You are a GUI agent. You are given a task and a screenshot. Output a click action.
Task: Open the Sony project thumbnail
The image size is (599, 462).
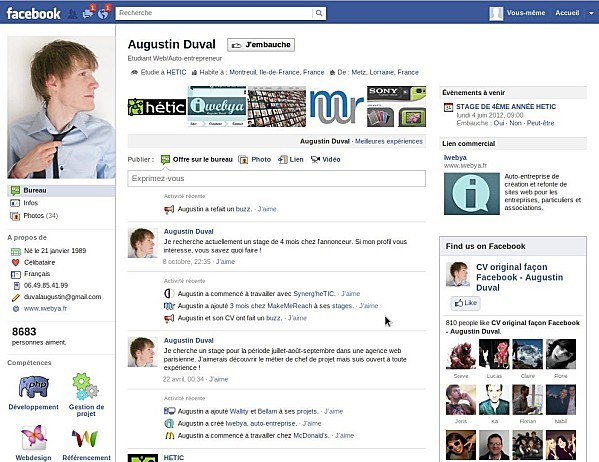tap(397, 107)
